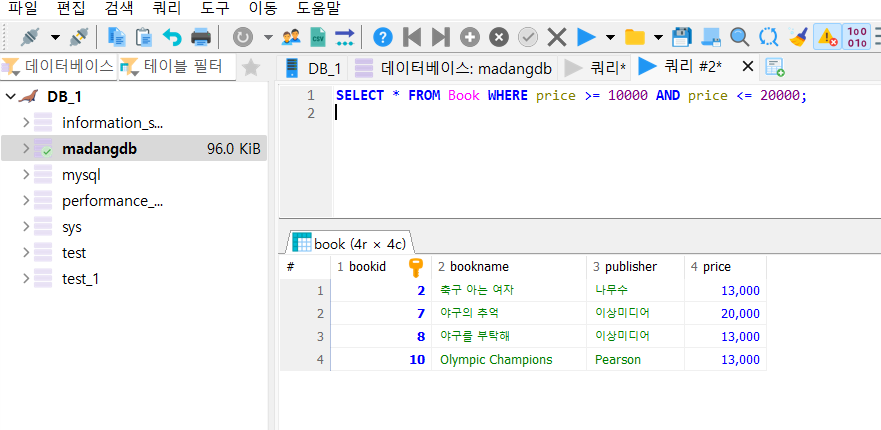Viewport: 881px width, 430px height.
Task: Go to last row icon
Action: [x=440, y=38]
